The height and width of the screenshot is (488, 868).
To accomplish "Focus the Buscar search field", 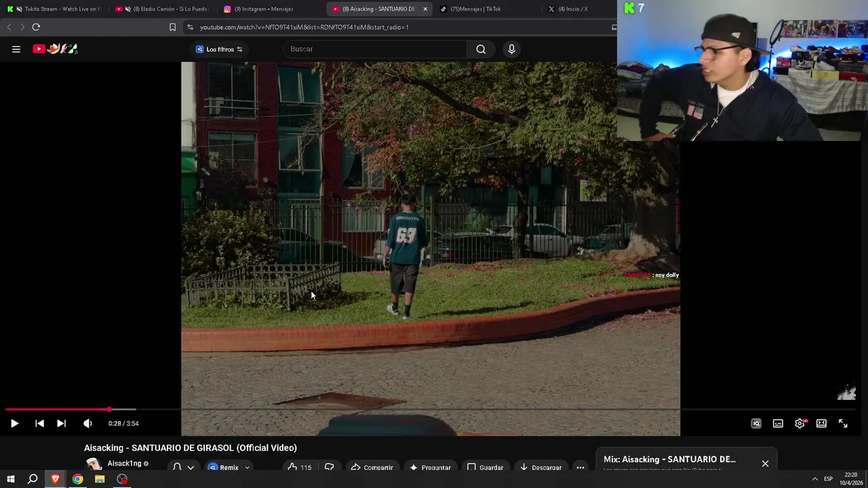I will [x=375, y=49].
